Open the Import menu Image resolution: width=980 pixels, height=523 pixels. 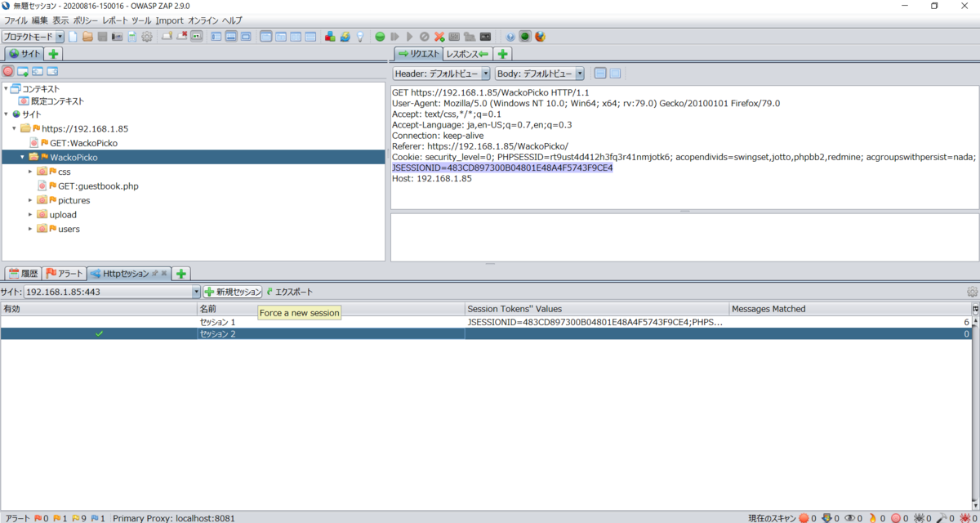(x=170, y=20)
